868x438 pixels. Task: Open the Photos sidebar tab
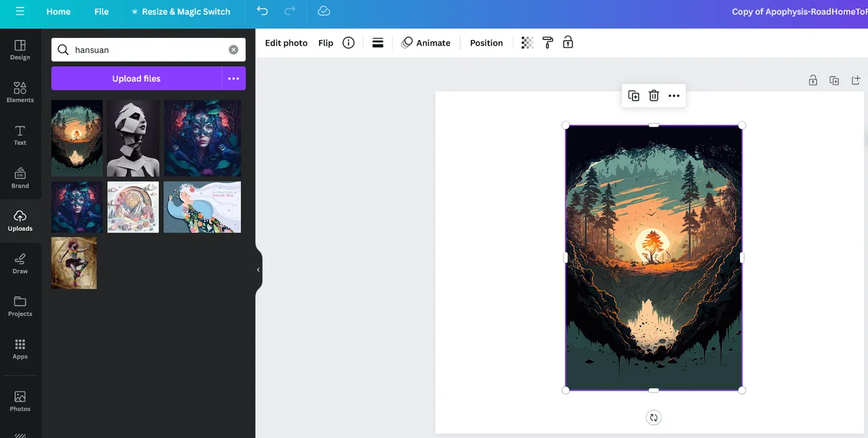(x=20, y=401)
